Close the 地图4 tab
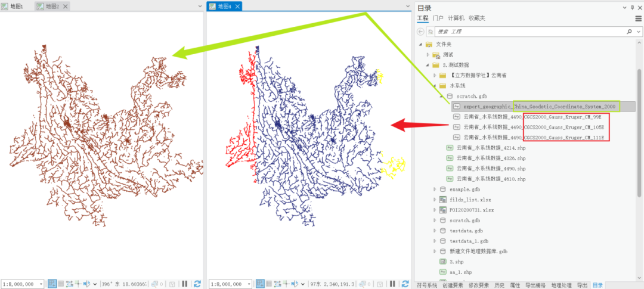The image size is (644, 289). coord(237,6)
